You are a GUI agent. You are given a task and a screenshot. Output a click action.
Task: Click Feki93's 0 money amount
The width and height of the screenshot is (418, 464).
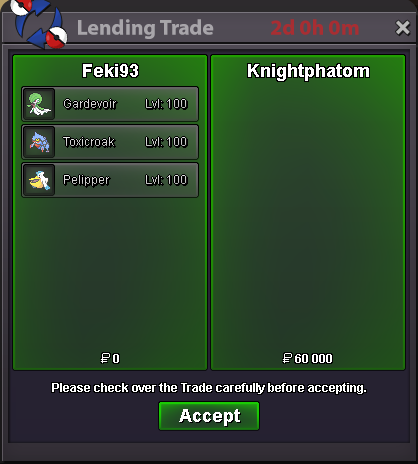[116, 359]
